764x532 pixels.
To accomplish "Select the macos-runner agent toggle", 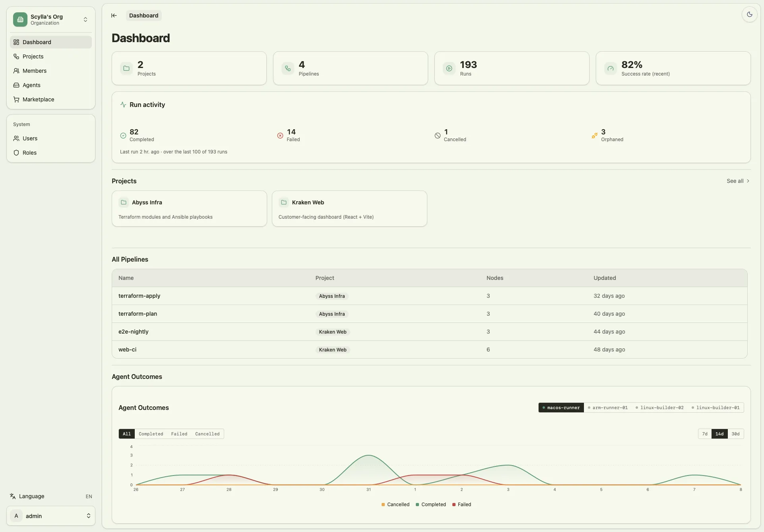I will pyautogui.click(x=561, y=408).
